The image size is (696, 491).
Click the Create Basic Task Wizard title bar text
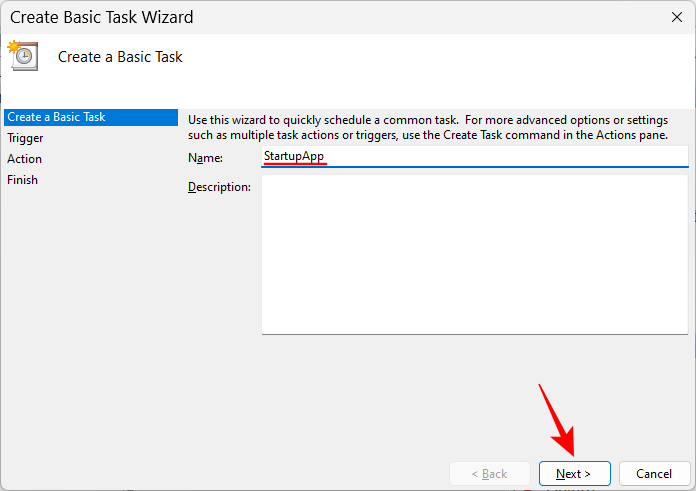click(102, 17)
